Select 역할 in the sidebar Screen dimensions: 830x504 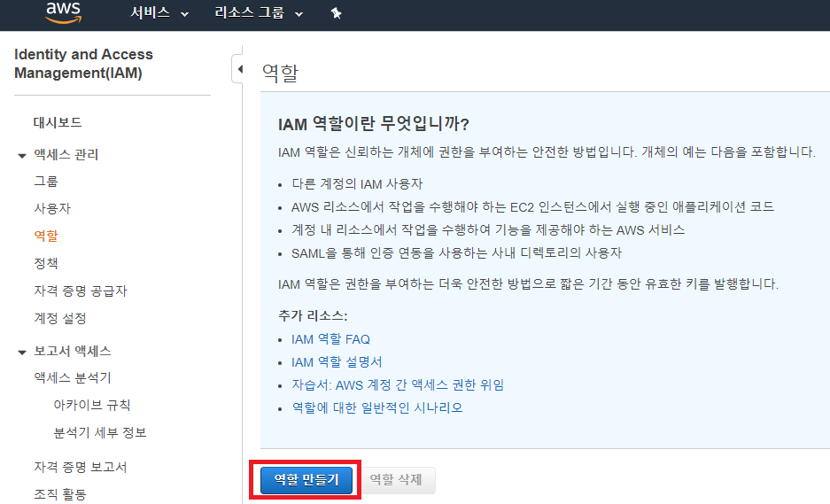tap(46, 236)
